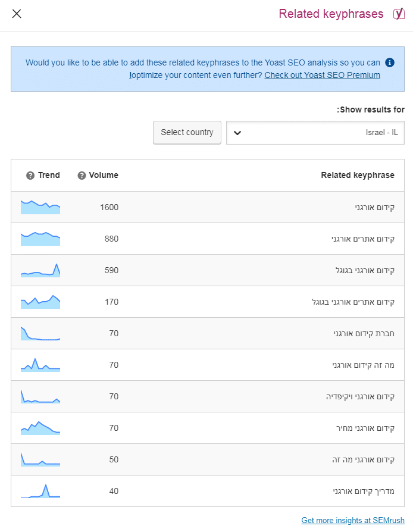
Task: Click the Volume column header text
Action: (x=104, y=175)
